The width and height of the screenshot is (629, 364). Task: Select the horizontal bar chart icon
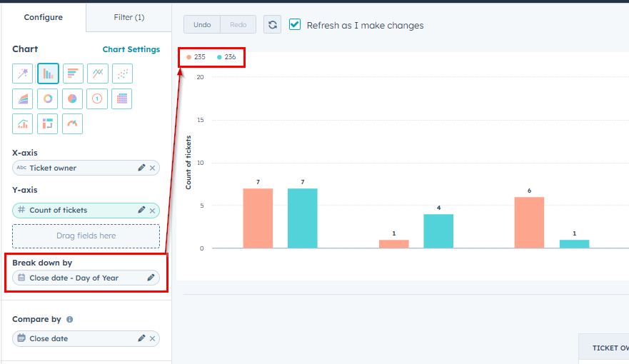[x=73, y=74]
